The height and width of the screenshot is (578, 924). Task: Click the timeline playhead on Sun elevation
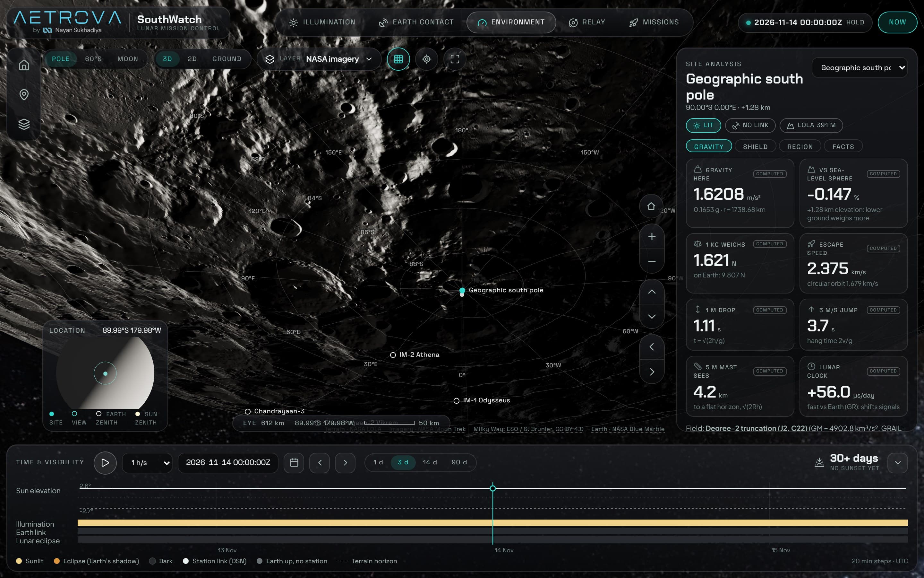coord(492,488)
